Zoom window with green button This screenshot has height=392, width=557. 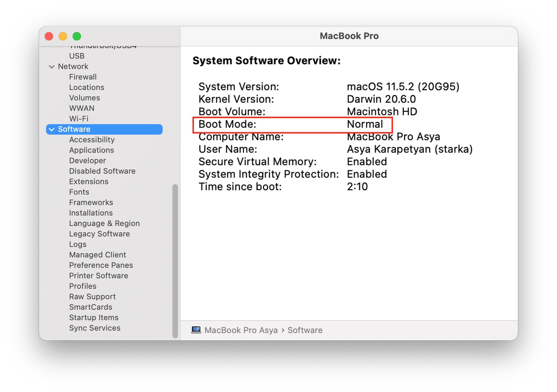77,36
